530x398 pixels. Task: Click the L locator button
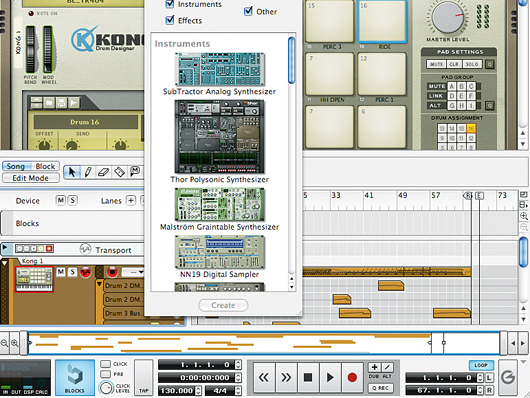(489, 378)
